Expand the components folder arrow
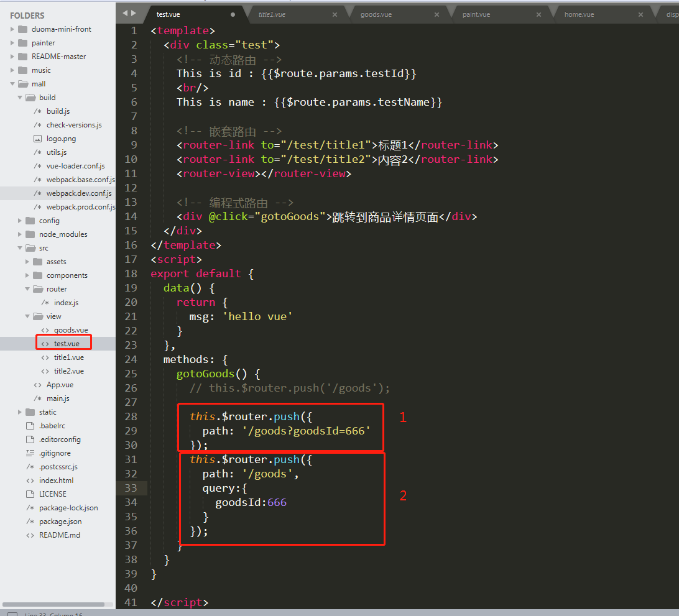Image resolution: width=679 pixels, height=616 pixels. (27, 275)
